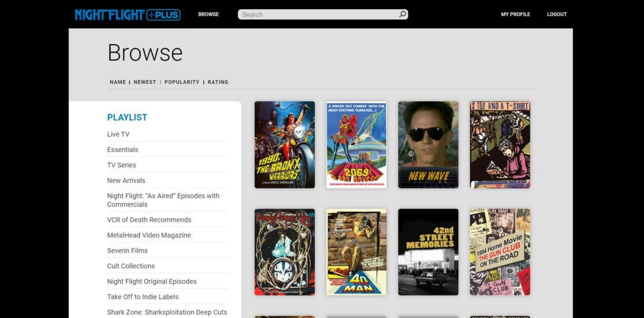Select the New Wave Theatre thumbnail

[428, 145]
